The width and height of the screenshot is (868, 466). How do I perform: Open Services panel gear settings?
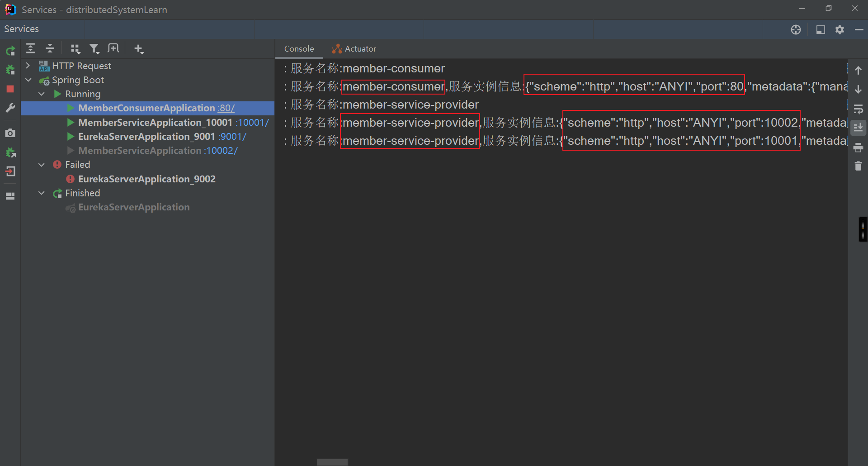(x=840, y=29)
